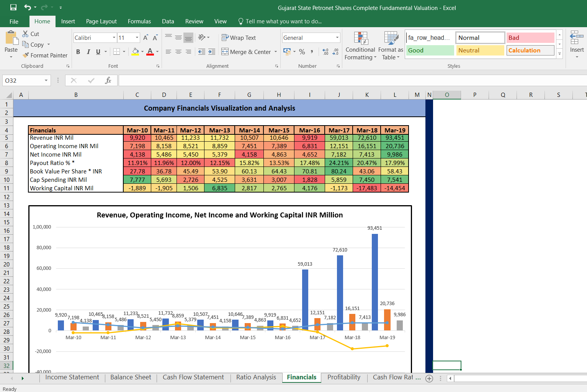
Task: Click Decrease Indent icon
Action: click(x=202, y=52)
